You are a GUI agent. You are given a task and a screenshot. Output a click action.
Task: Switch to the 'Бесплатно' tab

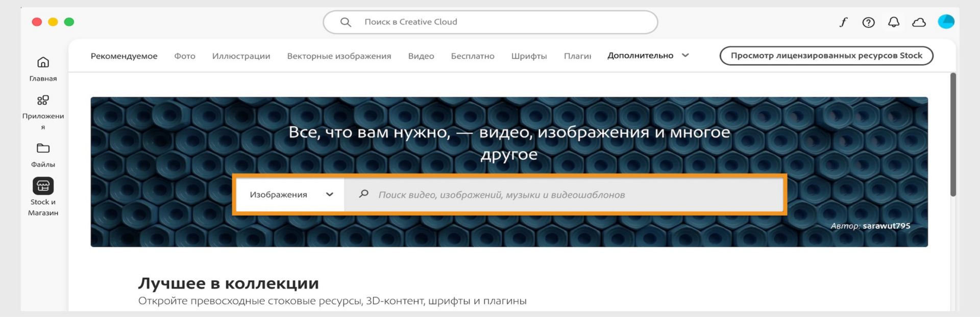click(473, 56)
